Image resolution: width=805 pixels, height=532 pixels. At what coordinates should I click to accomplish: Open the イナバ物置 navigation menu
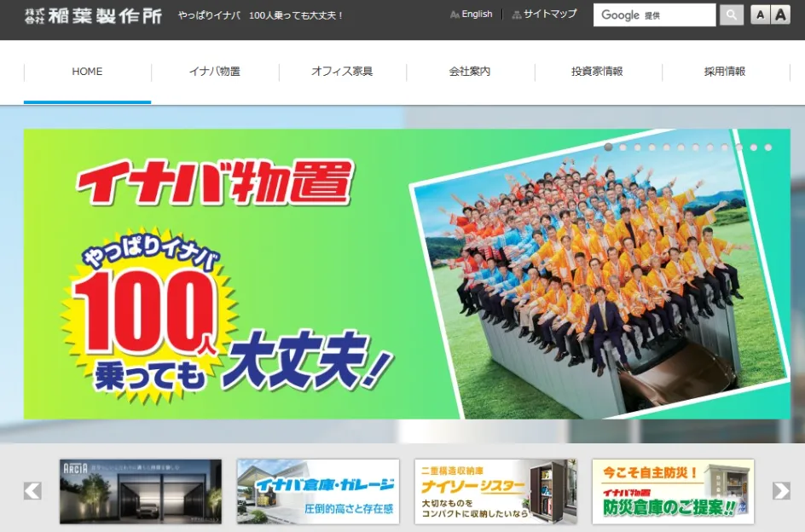click(215, 72)
